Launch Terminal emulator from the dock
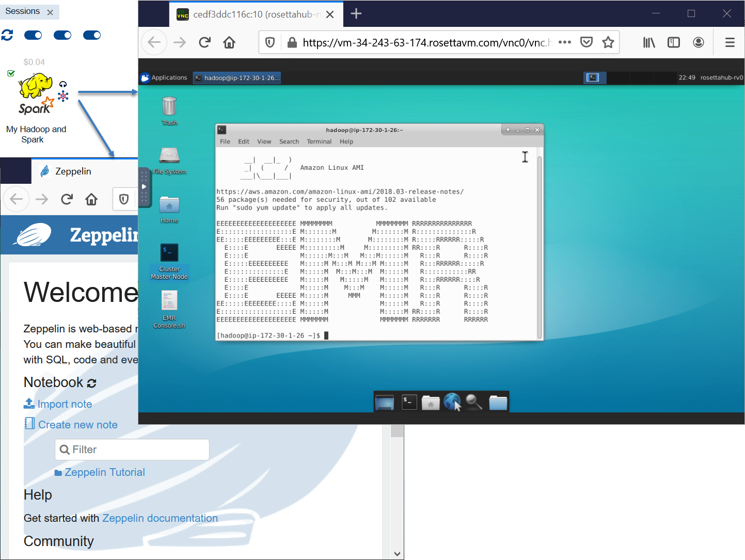Viewport: 745px width, 560px height. 409,402
